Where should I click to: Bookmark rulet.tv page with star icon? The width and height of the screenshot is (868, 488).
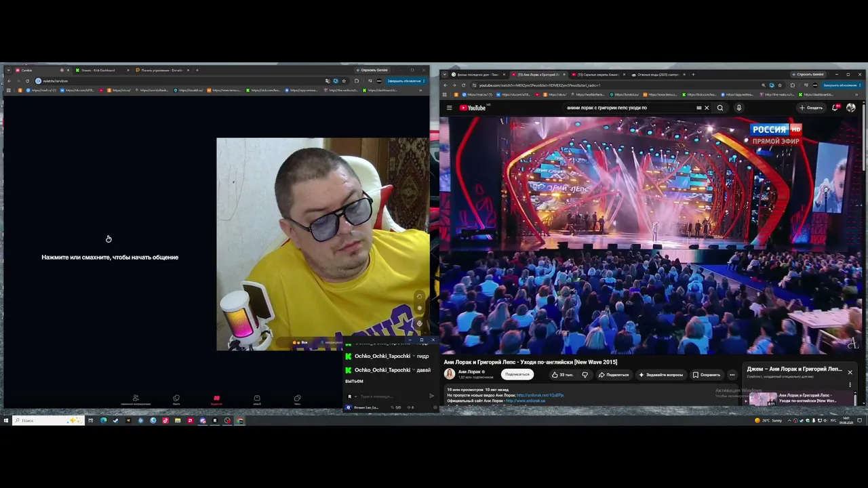point(344,81)
